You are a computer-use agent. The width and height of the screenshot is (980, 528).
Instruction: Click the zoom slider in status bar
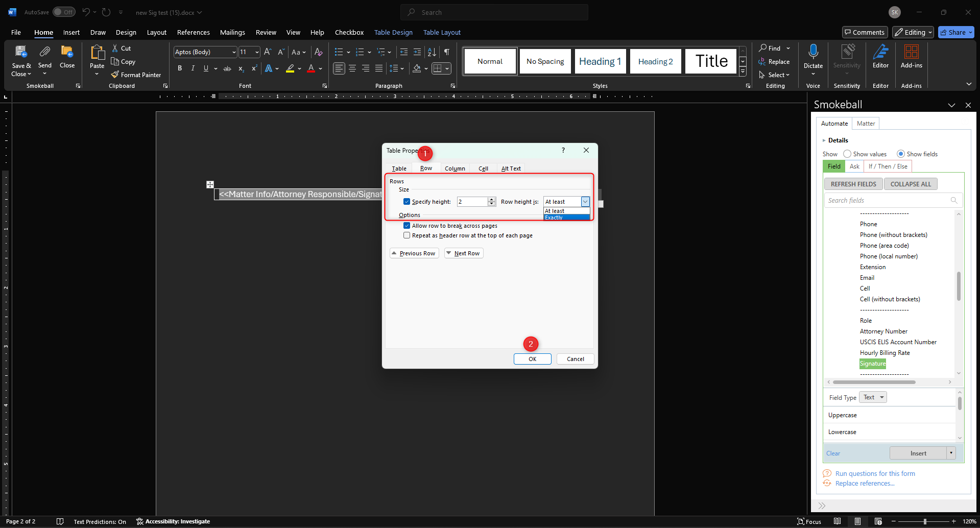[924, 521]
